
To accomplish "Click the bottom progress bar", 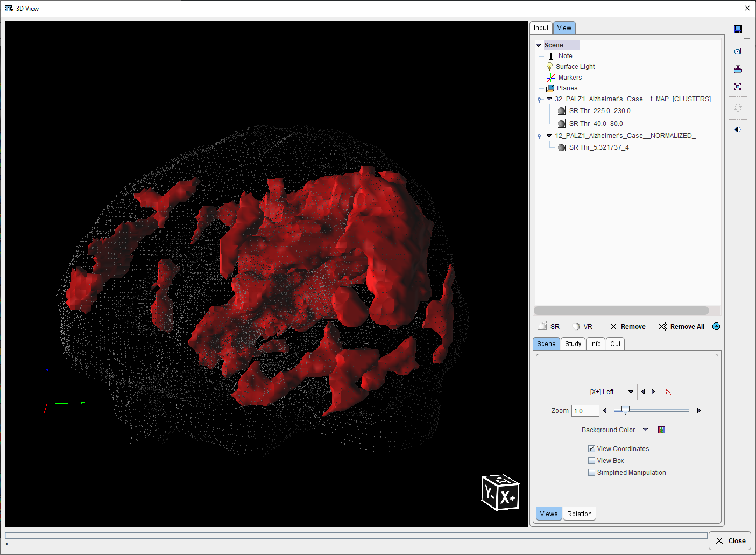I will [356, 536].
